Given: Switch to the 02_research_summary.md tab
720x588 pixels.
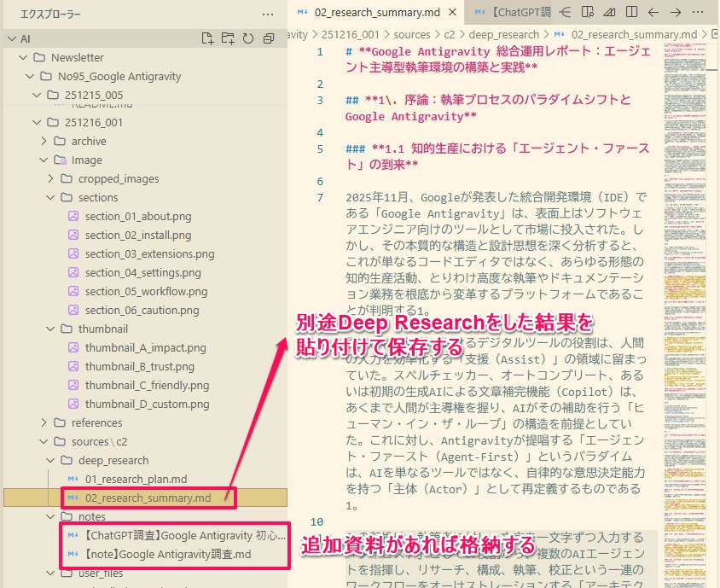Looking at the screenshot, I should pyautogui.click(x=375, y=13).
